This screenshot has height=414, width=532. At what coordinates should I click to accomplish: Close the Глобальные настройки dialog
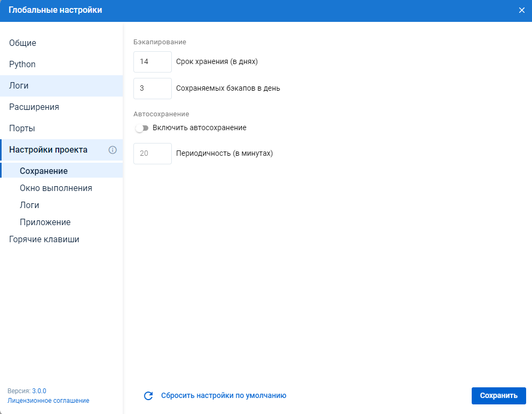pyautogui.click(x=521, y=10)
